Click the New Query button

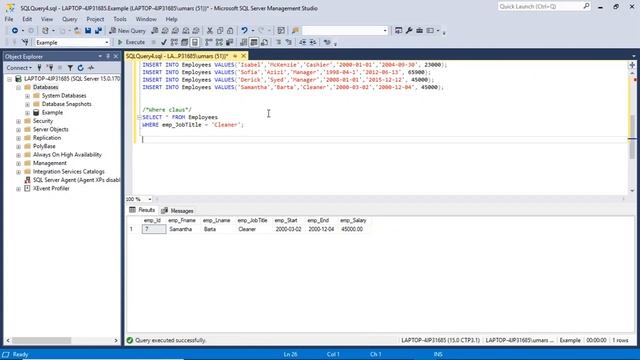[127, 31]
